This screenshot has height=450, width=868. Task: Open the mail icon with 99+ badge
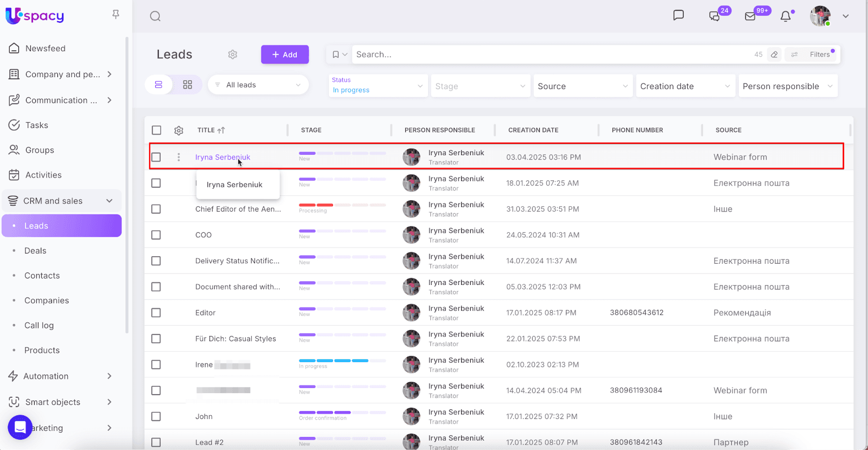point(750,16)
